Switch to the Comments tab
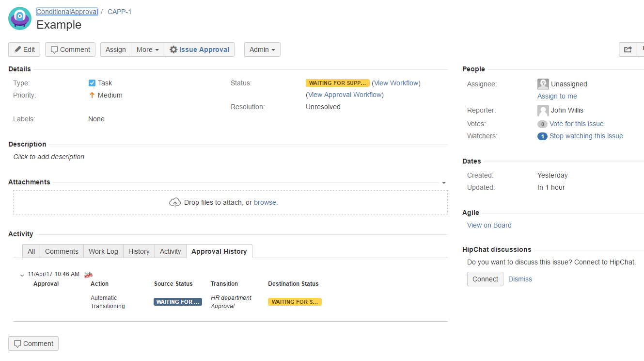Viewport: 644px width, 361px height. point(62,251)
